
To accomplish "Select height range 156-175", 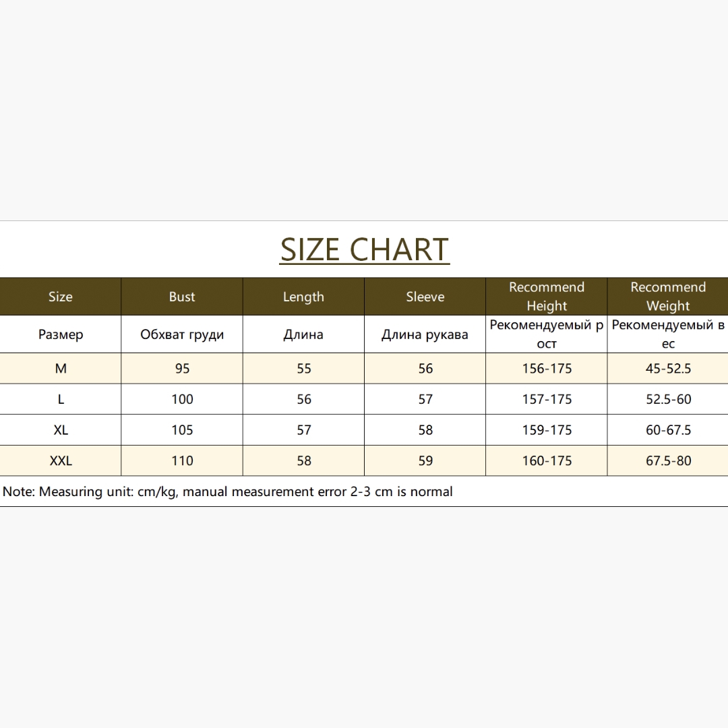I will [547, 369].
